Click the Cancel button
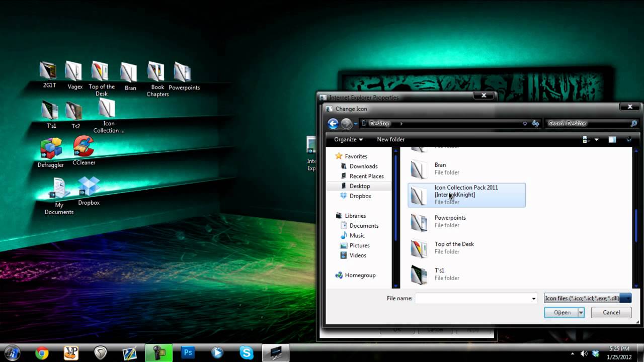 (x=611, y=312)
